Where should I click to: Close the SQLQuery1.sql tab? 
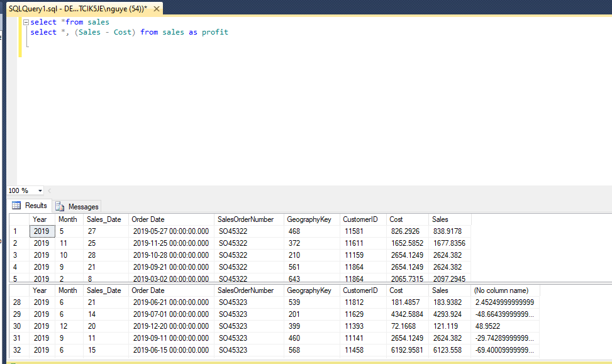tap(157, 9)
